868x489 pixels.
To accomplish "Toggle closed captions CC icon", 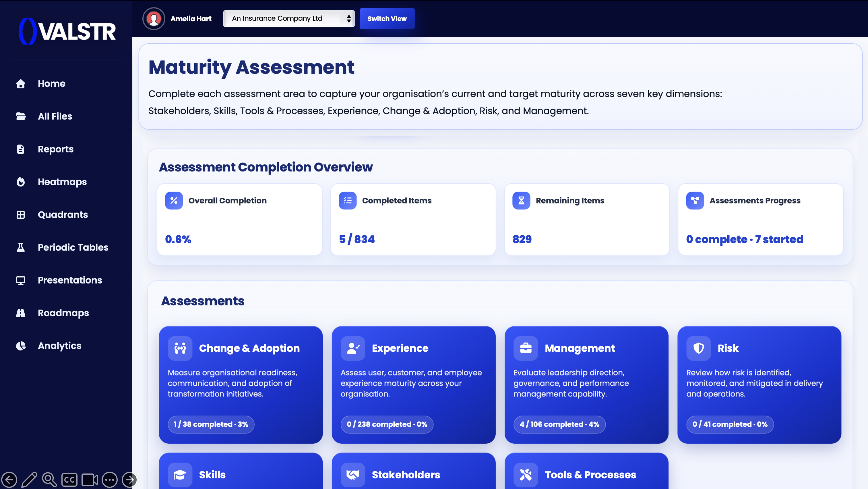I will click(69, 480).
